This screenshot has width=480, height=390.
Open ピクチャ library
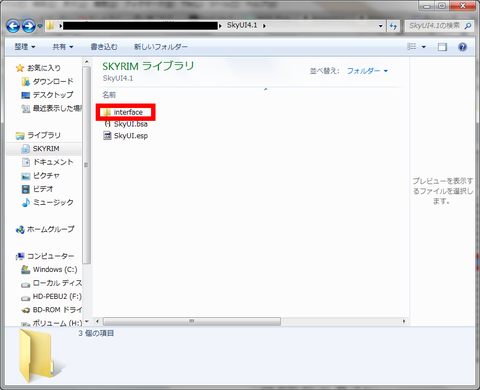pyautogui.click(x=40, y=176)
